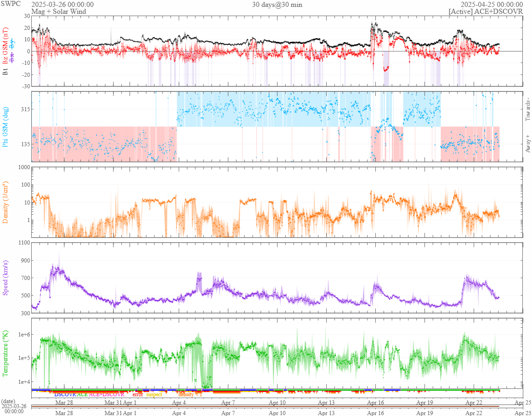Screen dimensions: 532x416
Task: Click the green ACE legend label
Action: [x=82, y=394]
